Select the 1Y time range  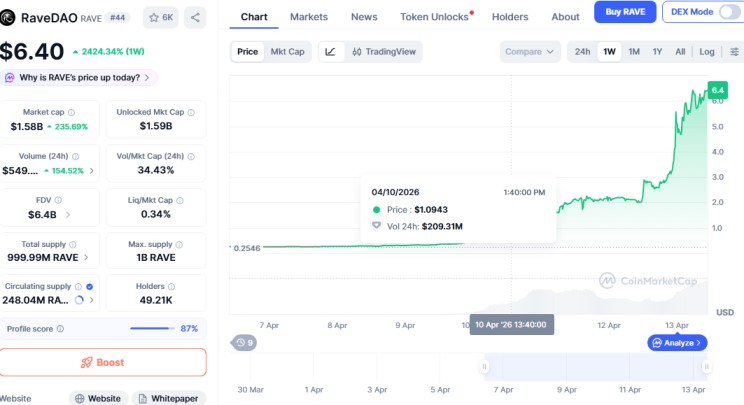click(x=657, y=52)
